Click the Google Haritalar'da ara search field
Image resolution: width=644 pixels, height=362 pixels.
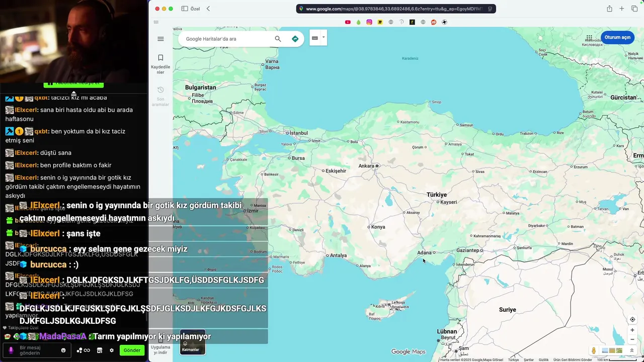click(226, 39)
